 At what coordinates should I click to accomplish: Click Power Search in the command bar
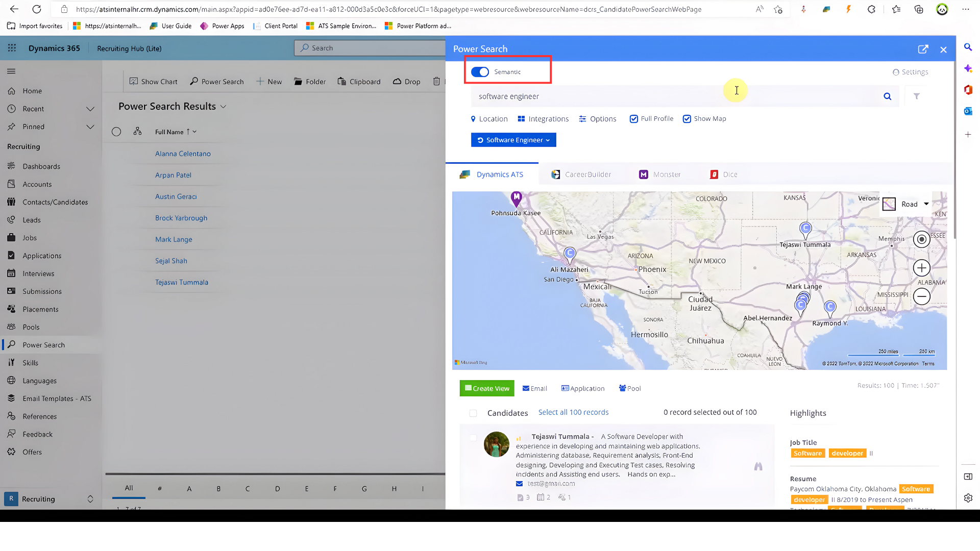(x=217, y=82)
